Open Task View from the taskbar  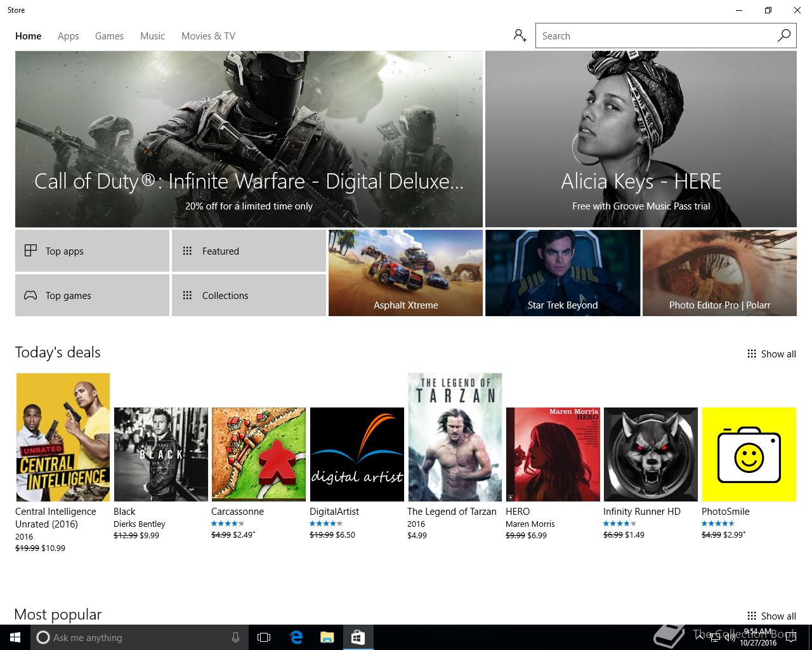click(264, 637)
